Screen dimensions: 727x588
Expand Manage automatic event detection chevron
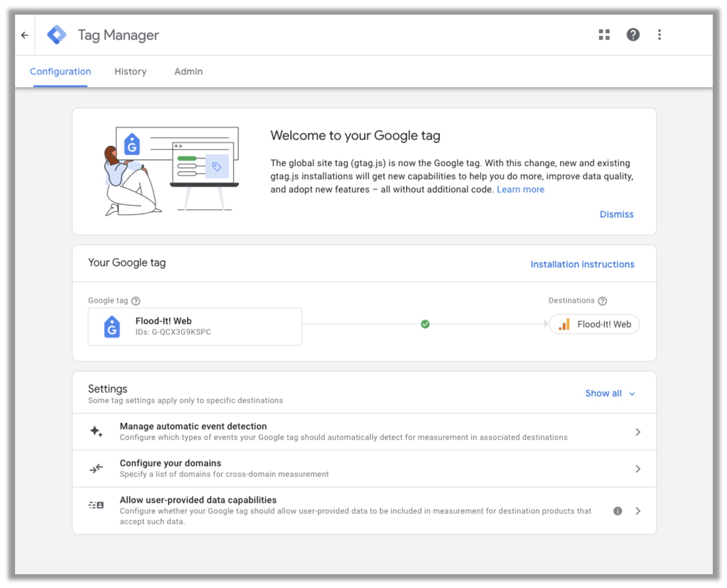[638, 432]
